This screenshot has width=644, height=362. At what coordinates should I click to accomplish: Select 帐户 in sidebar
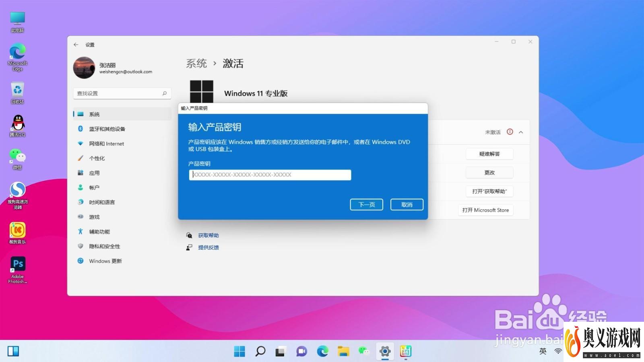pos(122,187)
